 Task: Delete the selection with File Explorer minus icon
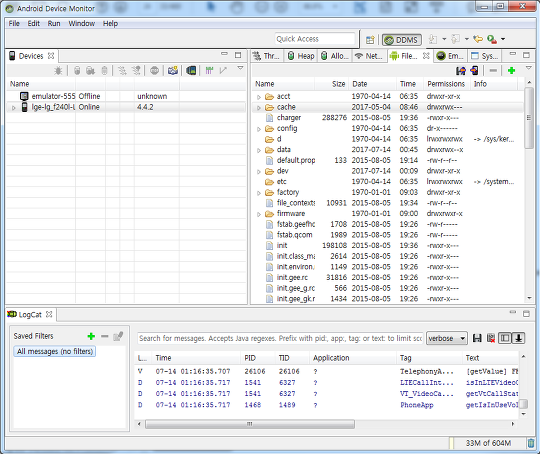point(493,71)
